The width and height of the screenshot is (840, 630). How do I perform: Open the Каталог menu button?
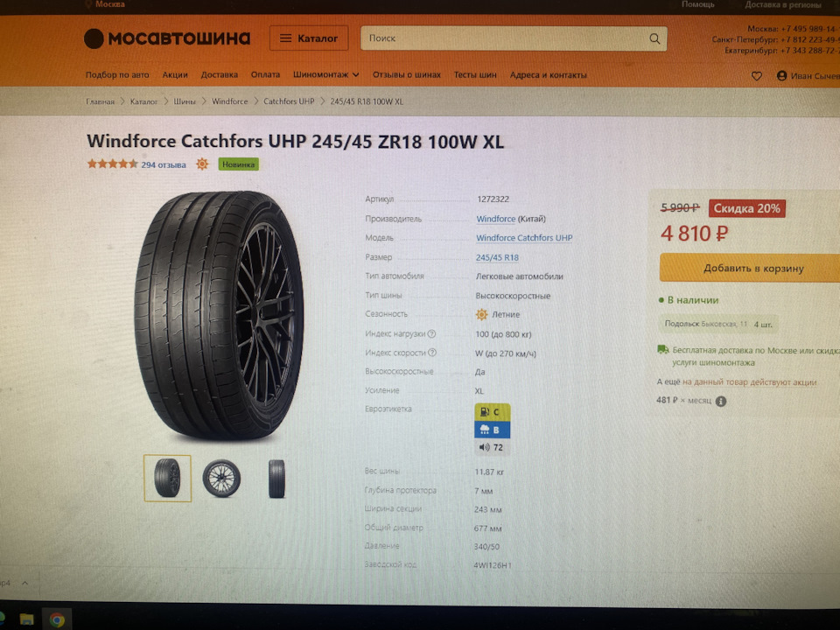click(x=309, y=38)
